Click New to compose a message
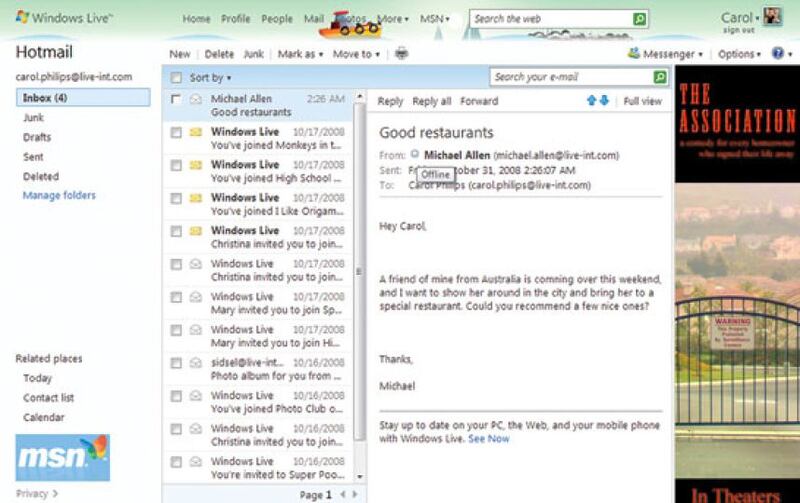 click(x=180, y=54)
